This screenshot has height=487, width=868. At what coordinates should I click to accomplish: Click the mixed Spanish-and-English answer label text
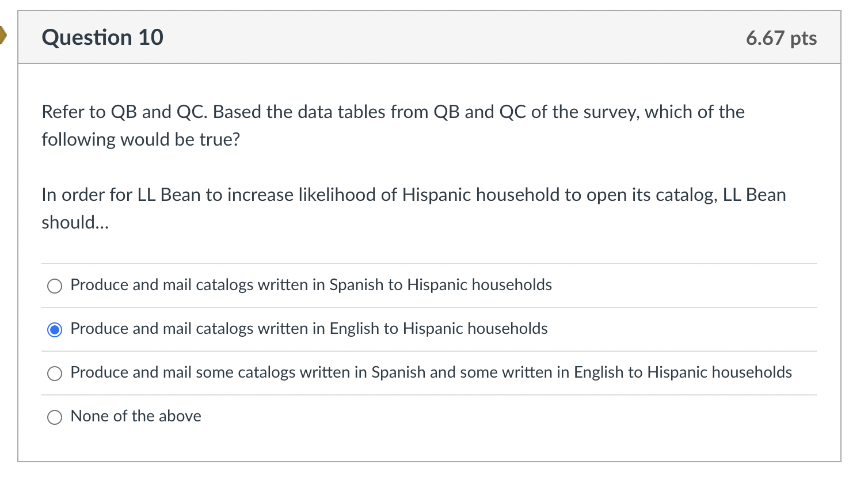point(431,372)
